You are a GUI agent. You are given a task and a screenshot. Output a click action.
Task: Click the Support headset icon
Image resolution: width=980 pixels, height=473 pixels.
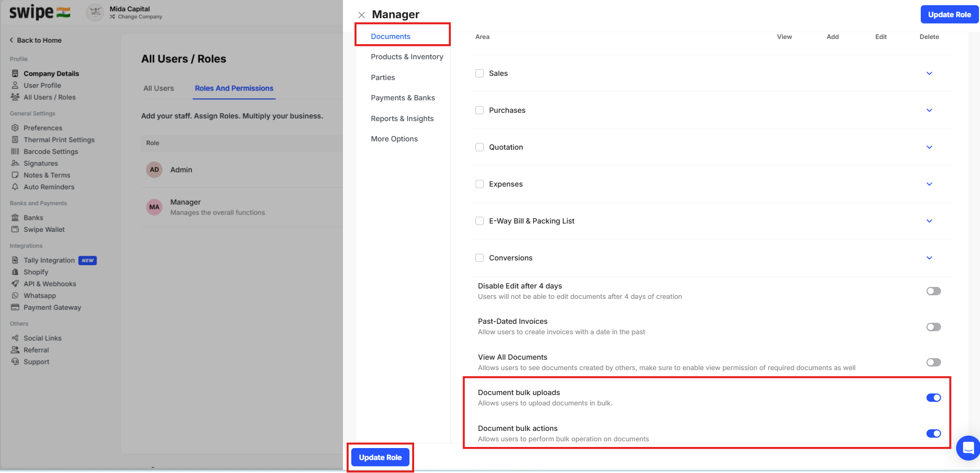[15, 362]
